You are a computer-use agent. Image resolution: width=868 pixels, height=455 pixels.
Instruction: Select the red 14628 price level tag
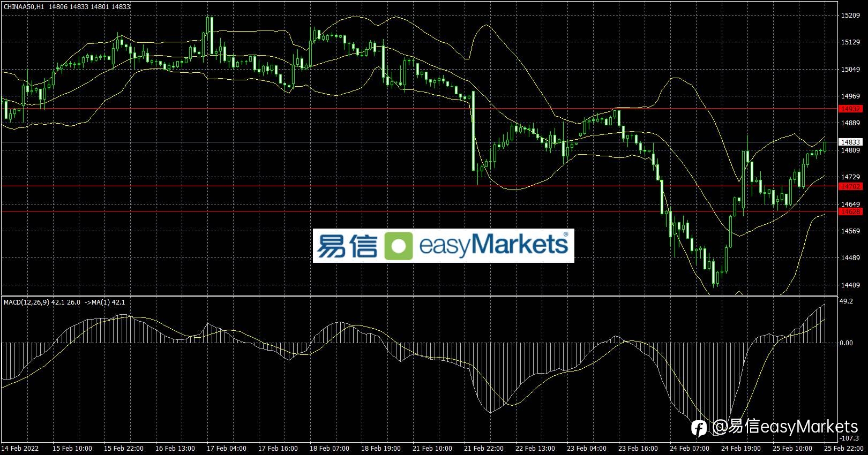click(851, 212)
